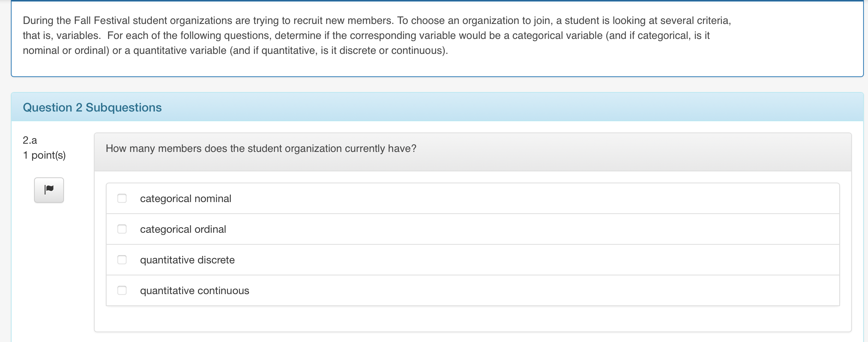Select the 'quantitative continuous' answer label
868x342 pixels.
(195, 291)
